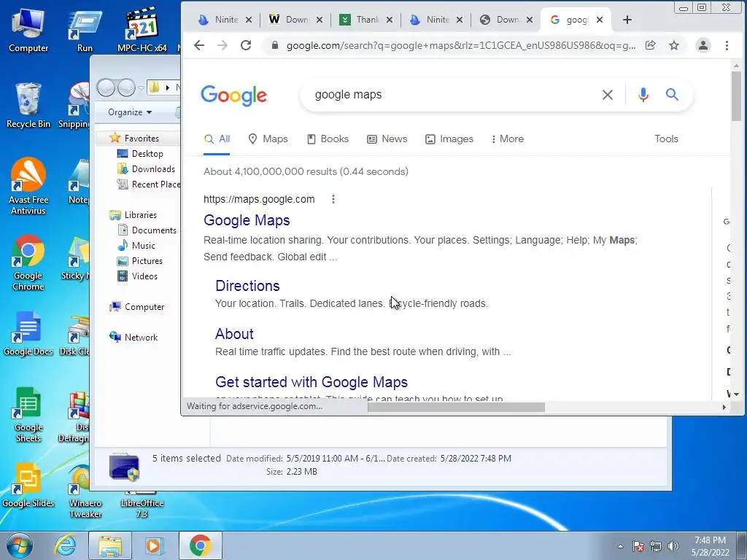Select the Google Sheets desktop shortcut
The image size is (747, 560).
click(28, 414)
